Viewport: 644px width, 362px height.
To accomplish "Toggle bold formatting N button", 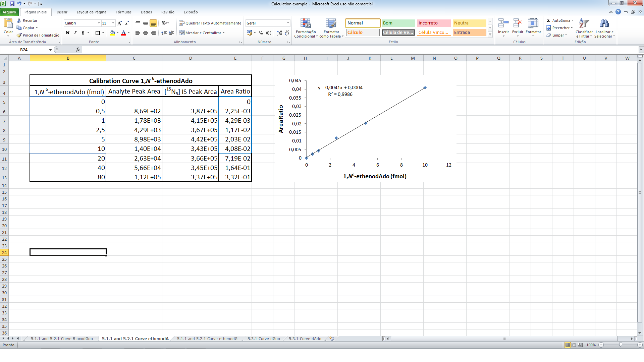I will click(x=68, y=33).
